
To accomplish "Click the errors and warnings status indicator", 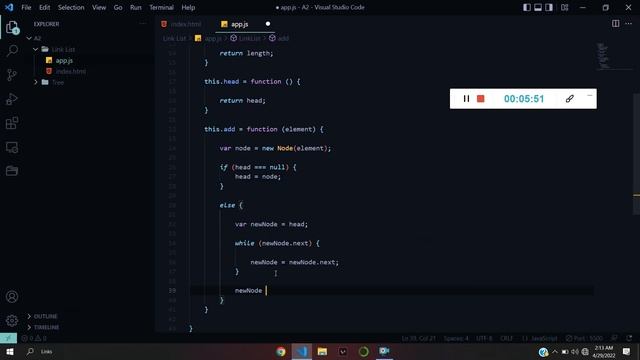I will pos(34,338).
